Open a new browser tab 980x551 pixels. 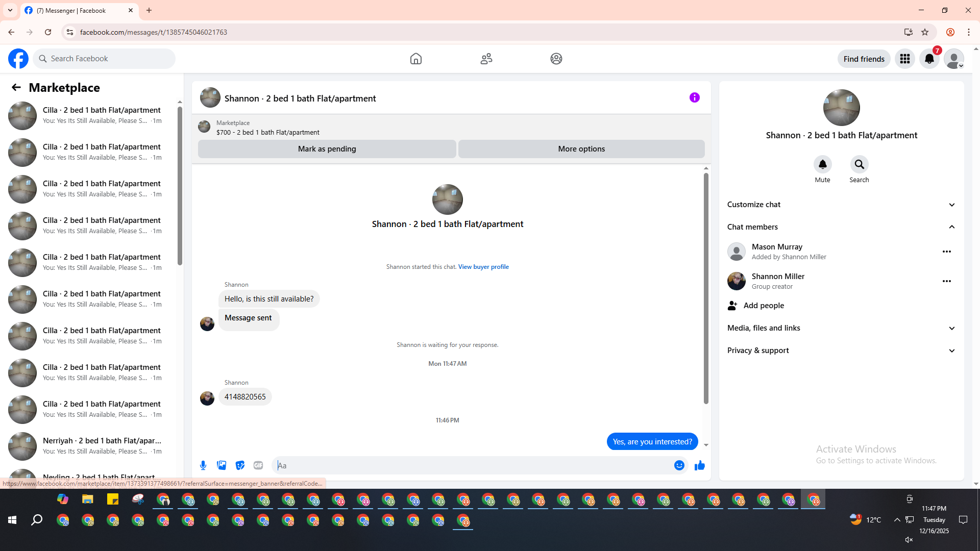pyautogui.click(x=149, y=10)
